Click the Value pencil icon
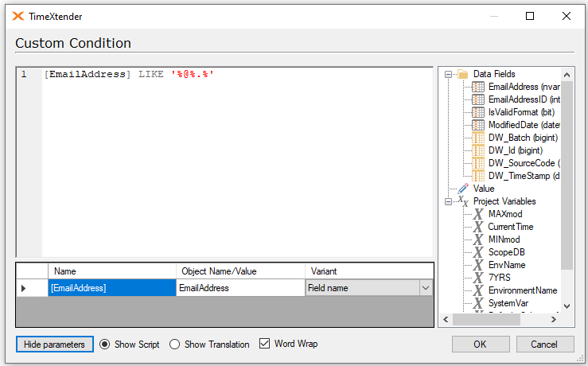 (x=463, y=189)
